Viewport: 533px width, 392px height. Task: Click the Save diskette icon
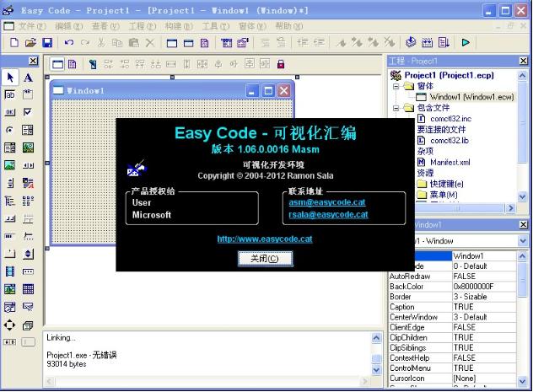[47, 43]
